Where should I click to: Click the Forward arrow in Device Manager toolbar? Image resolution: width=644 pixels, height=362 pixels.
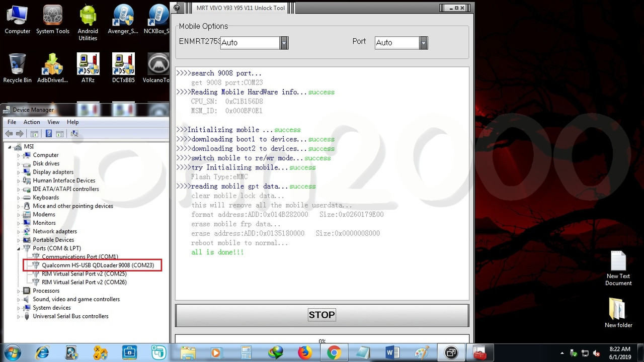click(20, 134)
